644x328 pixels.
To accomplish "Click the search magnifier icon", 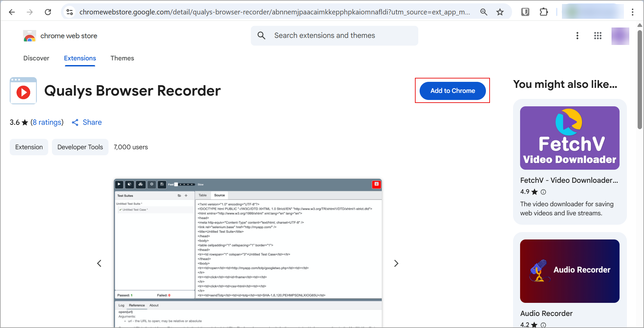I will point(262,36).
